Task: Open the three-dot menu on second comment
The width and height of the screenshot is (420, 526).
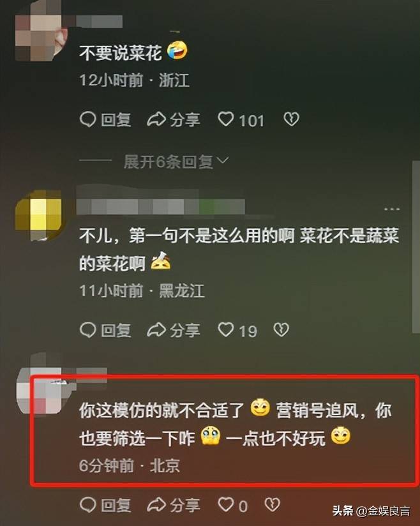Action: (x=391, y=209)
